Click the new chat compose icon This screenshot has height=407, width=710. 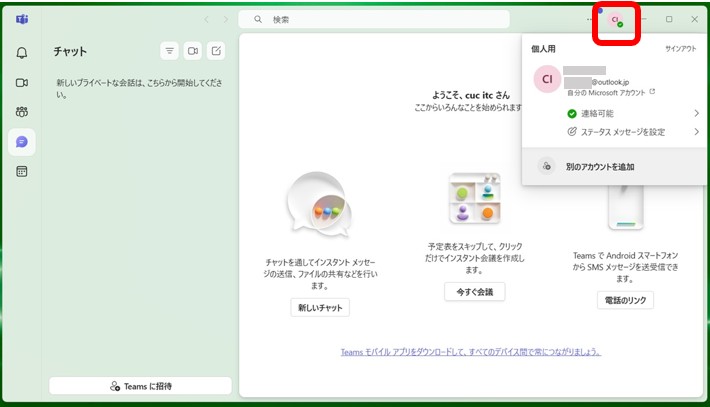217,51
